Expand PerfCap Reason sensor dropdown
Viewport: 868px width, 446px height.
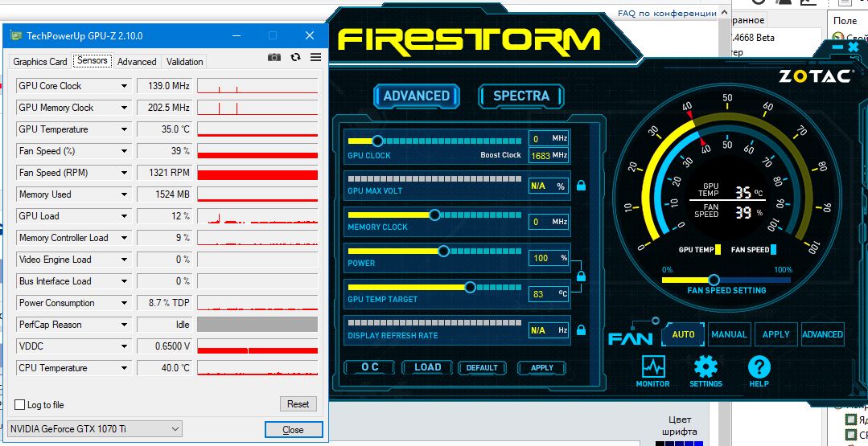tap(124, 325)
